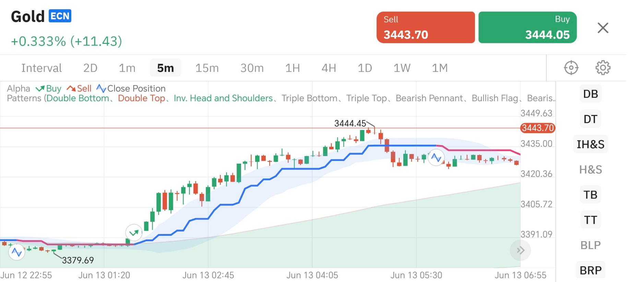Click the 3443.70 price label on the right axis
The width and height of the screenshot is (644, 282).
(537, 128)
